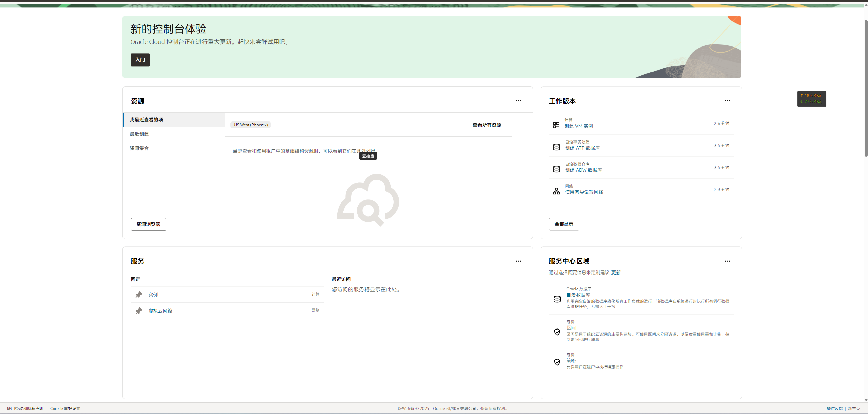Click the database icon beside 创建 ATP 数据库
Viewport: 868px width, 414px height.
point(556,147)
